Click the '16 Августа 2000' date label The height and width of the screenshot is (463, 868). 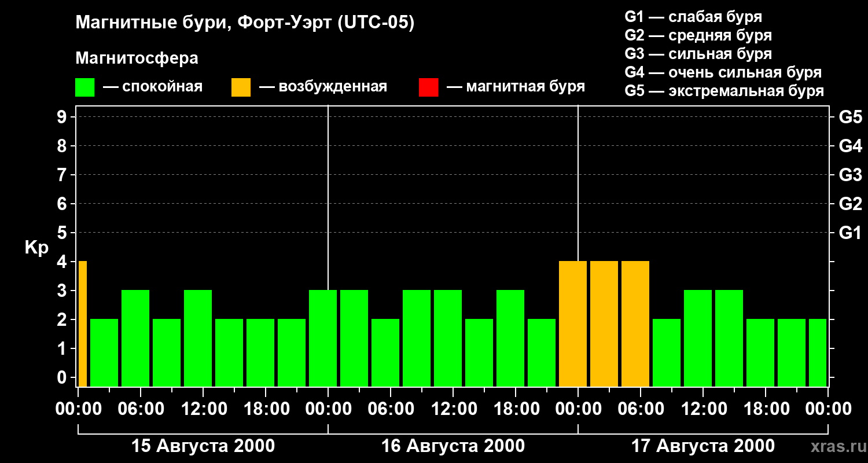point(453,446)
